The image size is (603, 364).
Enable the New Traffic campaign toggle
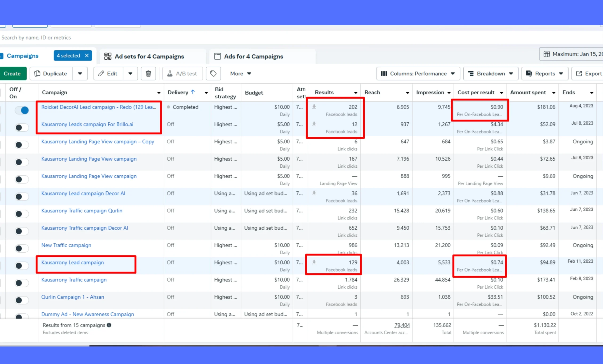[22, 249]
